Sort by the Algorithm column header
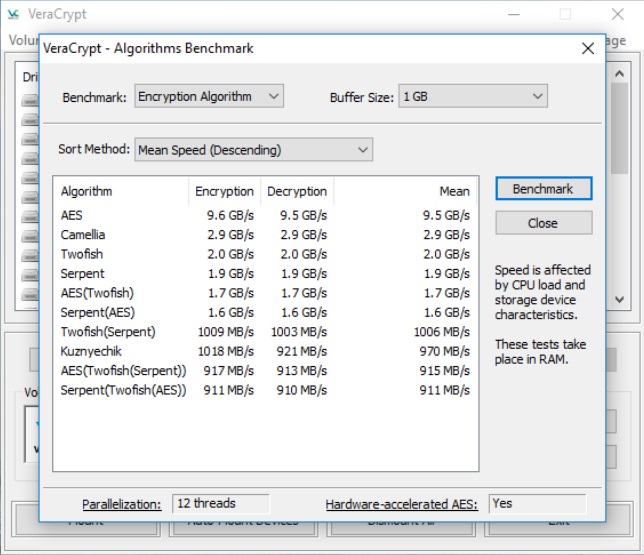 pyautogui.click(x=121, y=191)
